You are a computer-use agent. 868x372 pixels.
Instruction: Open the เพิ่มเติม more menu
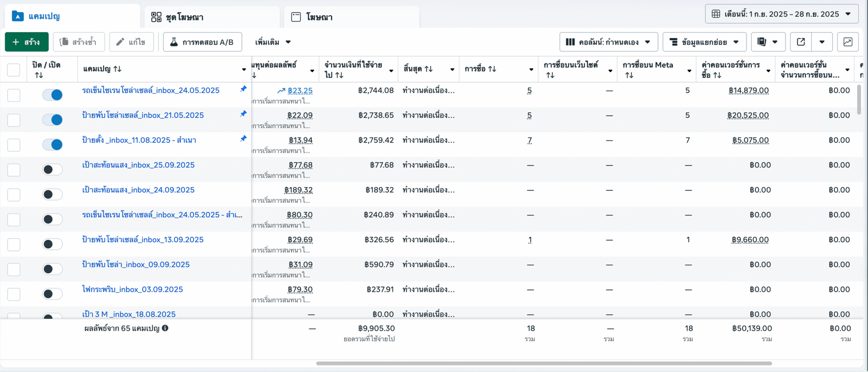[x=273, y=42]
